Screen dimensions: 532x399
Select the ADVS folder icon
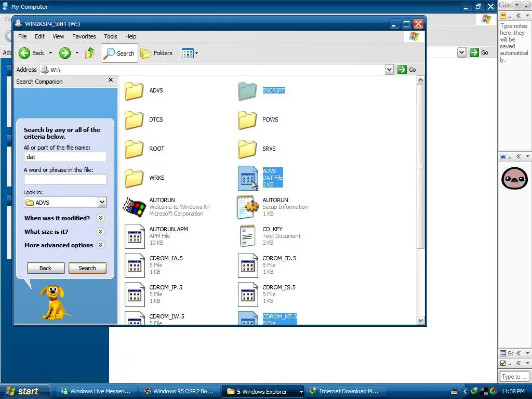134,91
